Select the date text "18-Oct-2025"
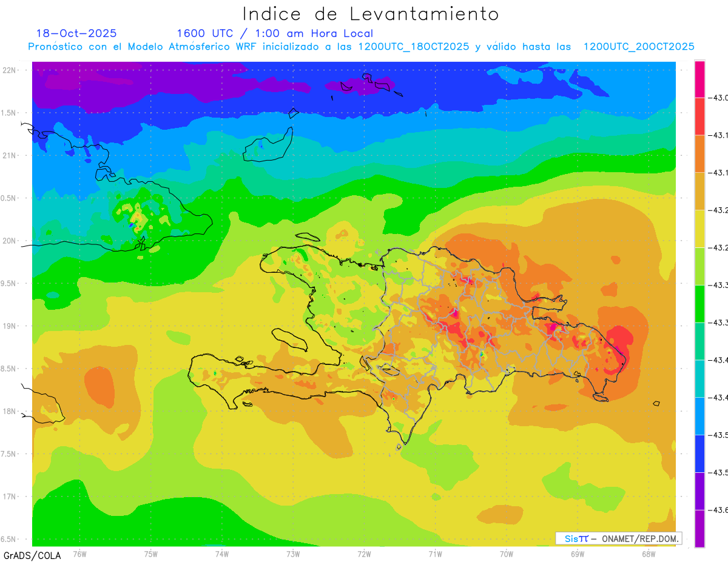The width and height of the screenshot is (728, 562). click(x=76, y=33)
